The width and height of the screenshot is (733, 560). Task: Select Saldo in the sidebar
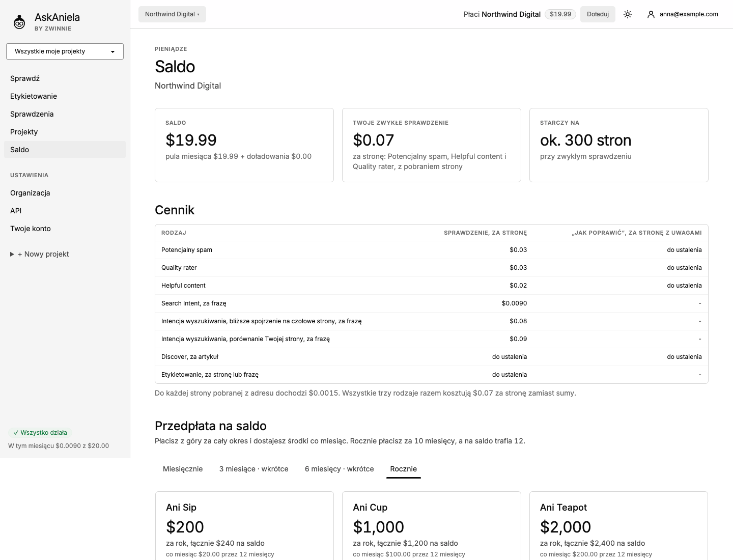click(x=65, y=150)
